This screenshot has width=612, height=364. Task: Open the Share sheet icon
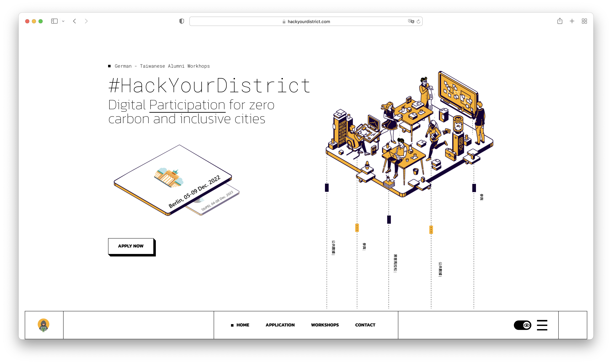(x=560, y=21)
